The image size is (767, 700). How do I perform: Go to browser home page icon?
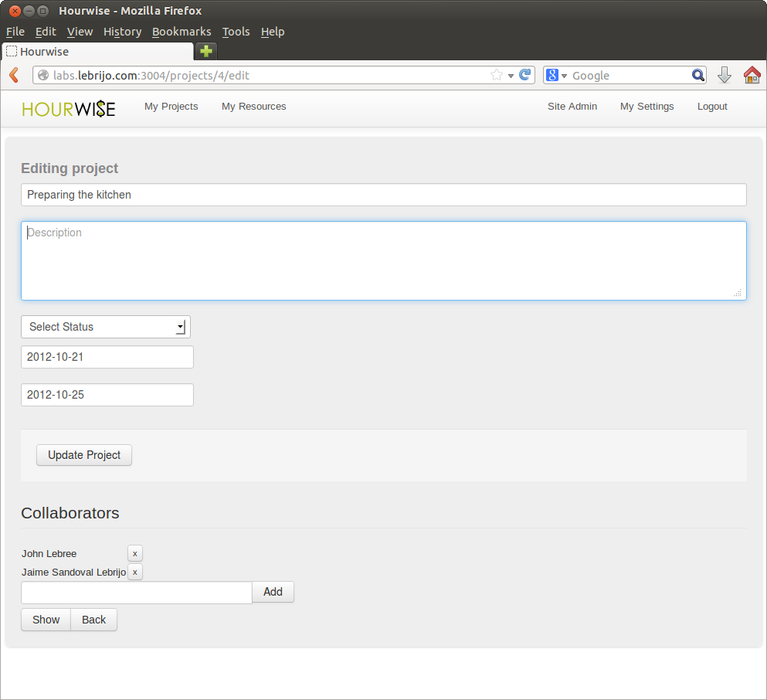point(752,76)
